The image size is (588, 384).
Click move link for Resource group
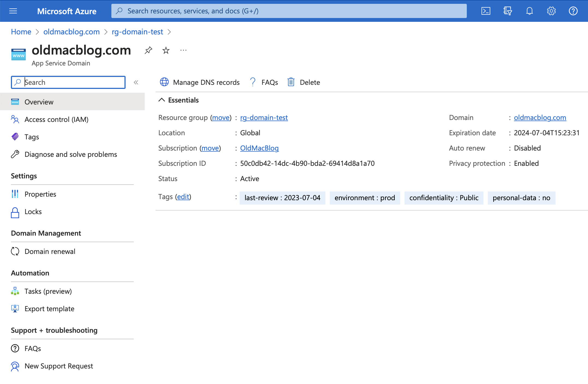(x=221, y=118)
